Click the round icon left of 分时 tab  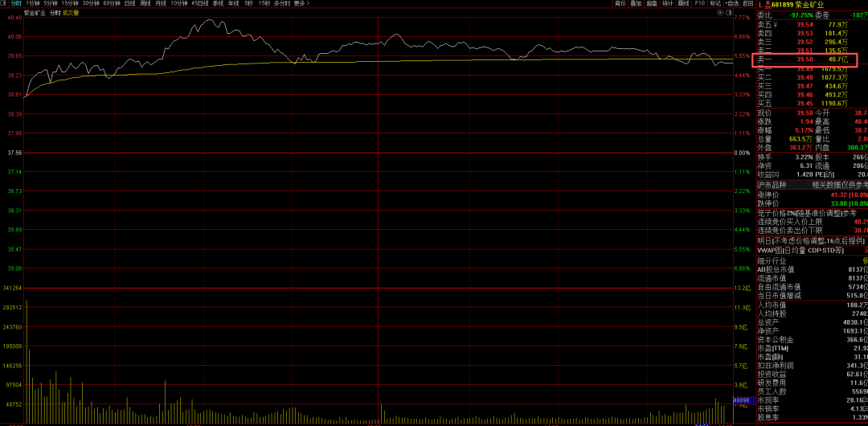pos(5,4)
